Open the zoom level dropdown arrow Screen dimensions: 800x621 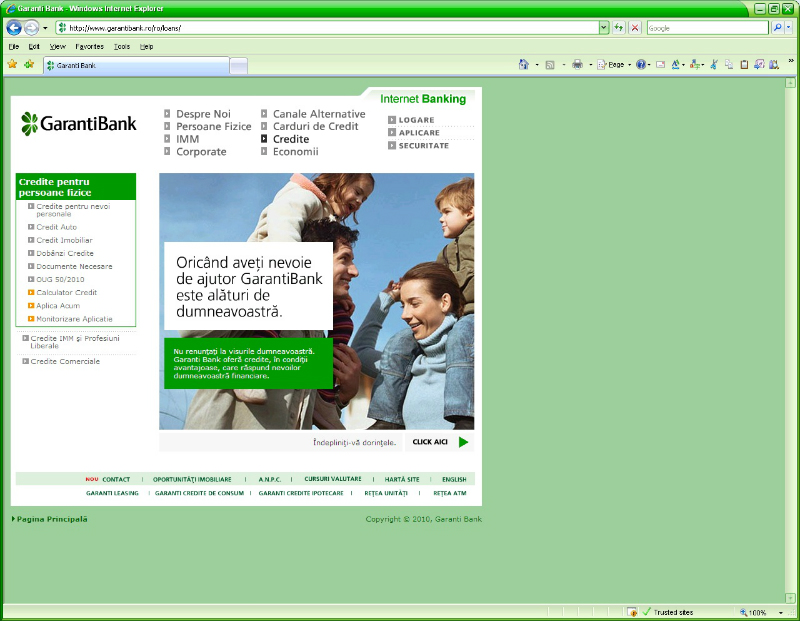coord(781,612)
